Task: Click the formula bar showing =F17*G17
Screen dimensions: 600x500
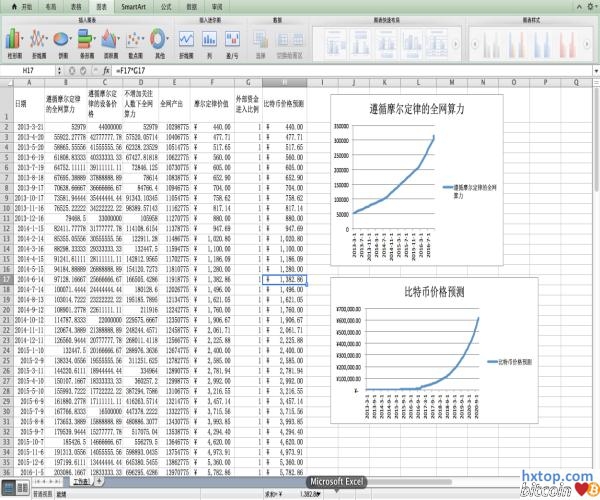Action: 300,73
